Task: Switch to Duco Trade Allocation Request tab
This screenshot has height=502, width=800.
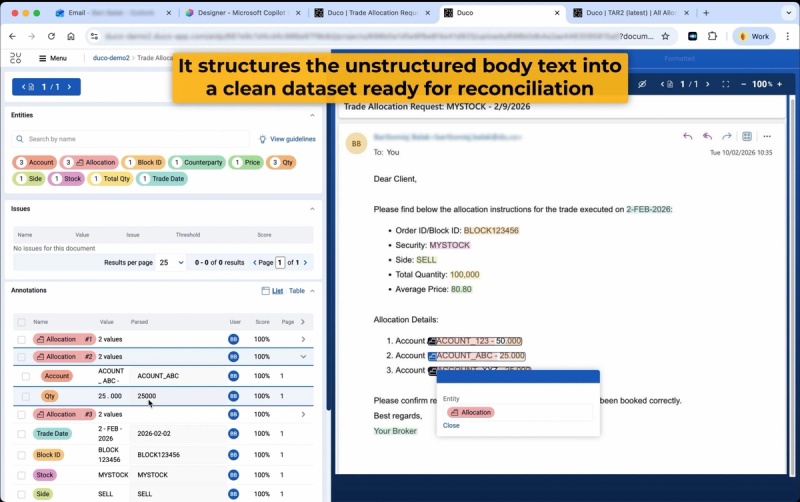Action: click(372, 13)
